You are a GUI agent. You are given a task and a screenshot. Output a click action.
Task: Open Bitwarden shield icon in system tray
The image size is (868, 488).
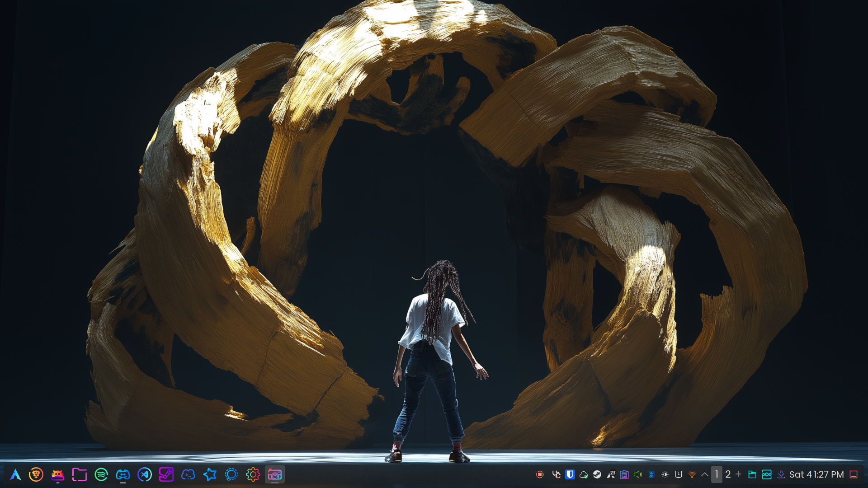coord(570,474)
